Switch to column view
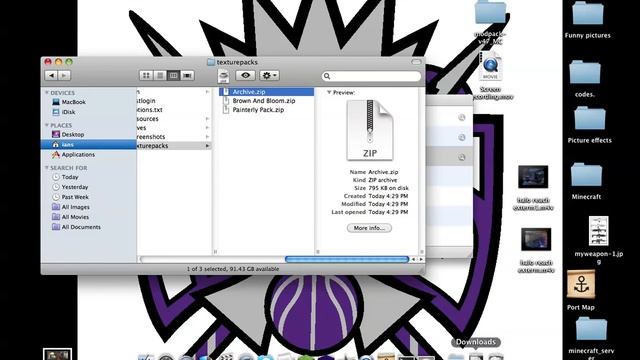 (x=173, y=76)
